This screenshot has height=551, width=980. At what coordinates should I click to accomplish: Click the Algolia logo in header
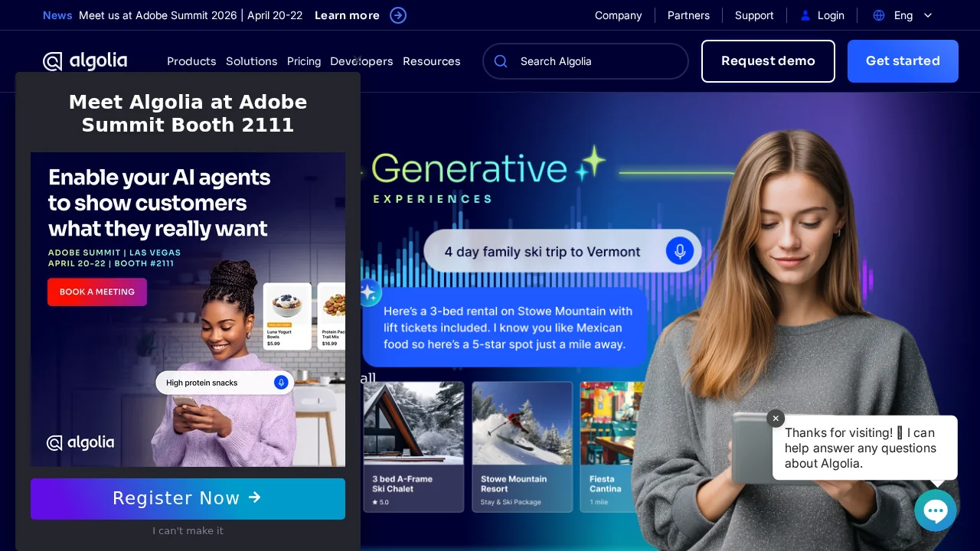tap(85, 61)
